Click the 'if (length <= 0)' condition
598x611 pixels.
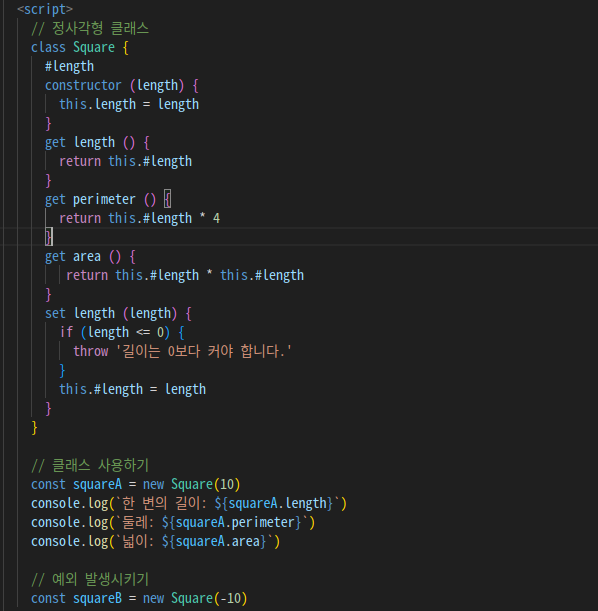115,332
